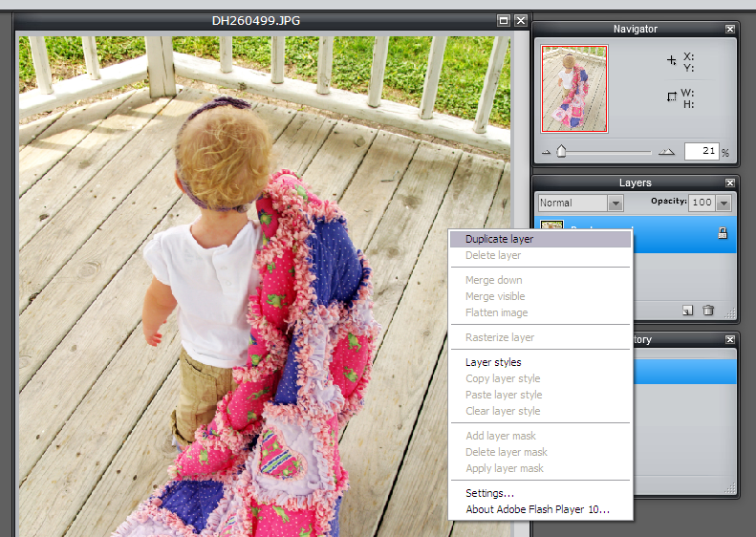Click the Navigator panel title
The width and height of the screenshot is (756, 537).
tap(635, 29)
